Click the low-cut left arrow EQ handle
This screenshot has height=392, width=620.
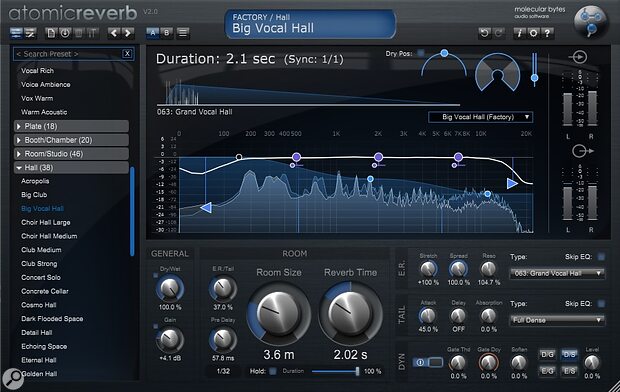point(206,207)
